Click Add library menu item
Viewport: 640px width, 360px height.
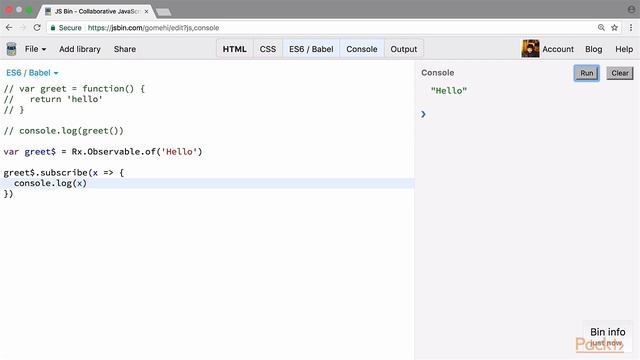pos(80,49)
